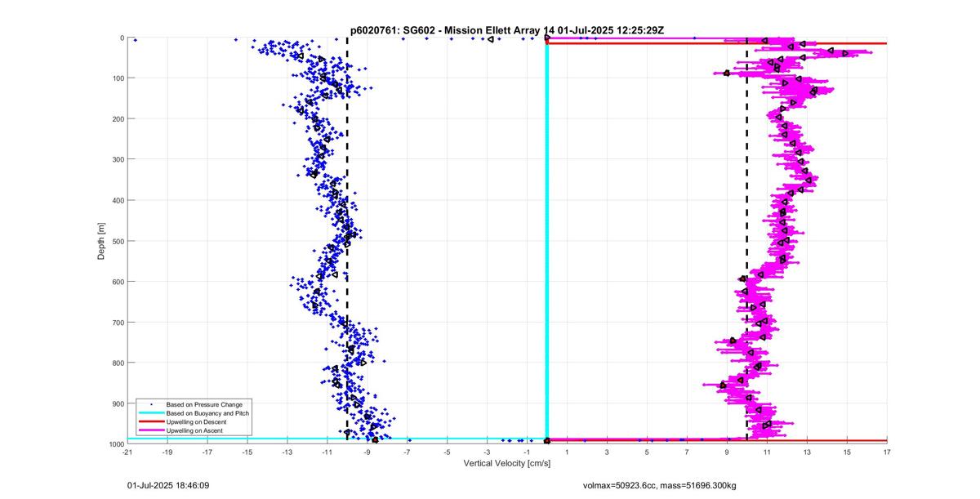The image size is (980, 499).
Task: Click x-axis tick label '-19'
Action: coord(167,452)
